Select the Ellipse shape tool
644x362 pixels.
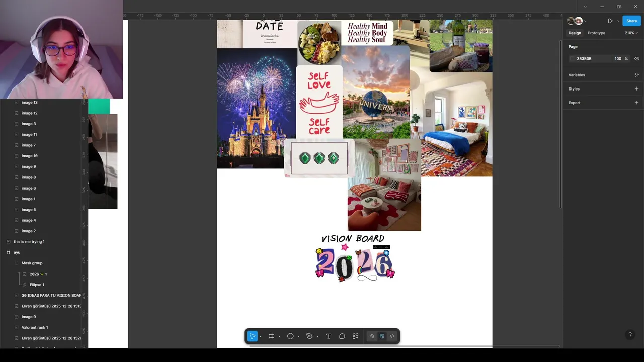coord(290,336)
